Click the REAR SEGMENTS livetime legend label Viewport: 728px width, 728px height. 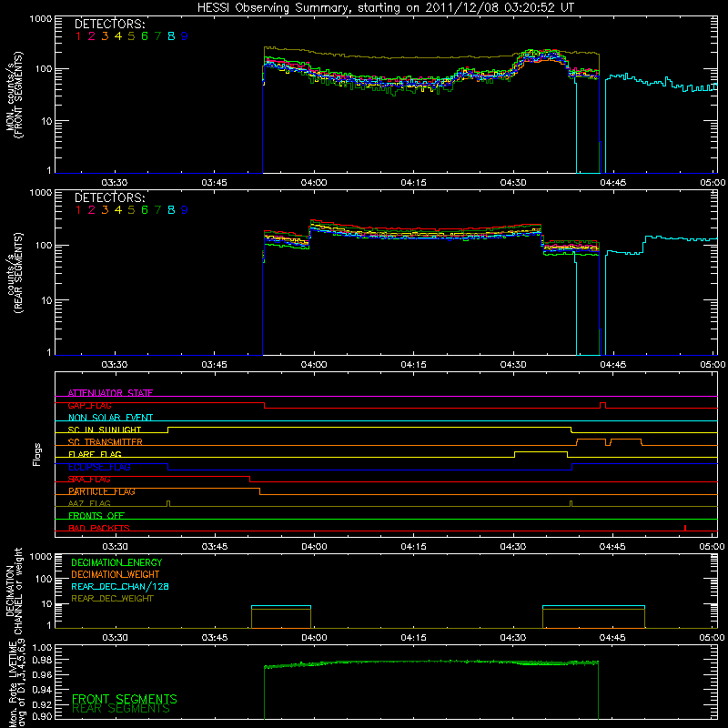coord(121,709)
